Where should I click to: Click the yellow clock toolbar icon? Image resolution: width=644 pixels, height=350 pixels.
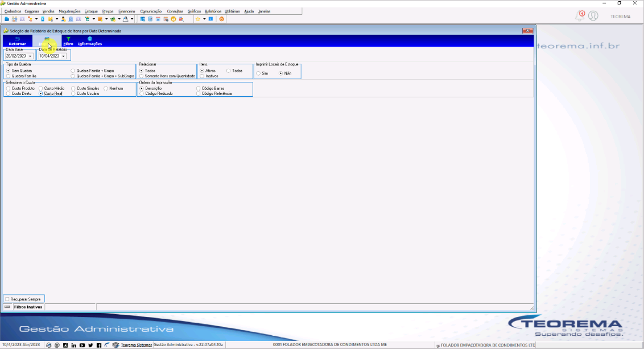pos(174,19)
